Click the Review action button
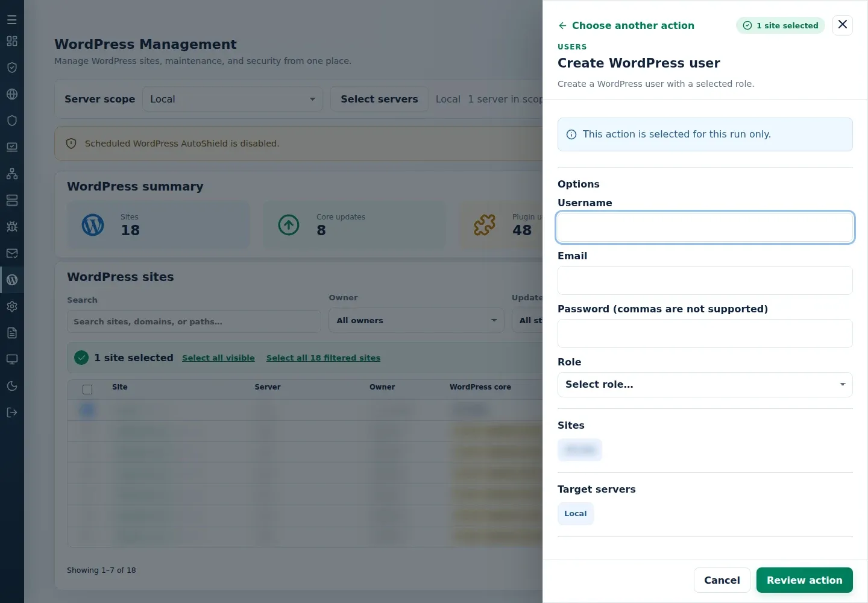Screen dimensions: 868x603 click(805, 580)
